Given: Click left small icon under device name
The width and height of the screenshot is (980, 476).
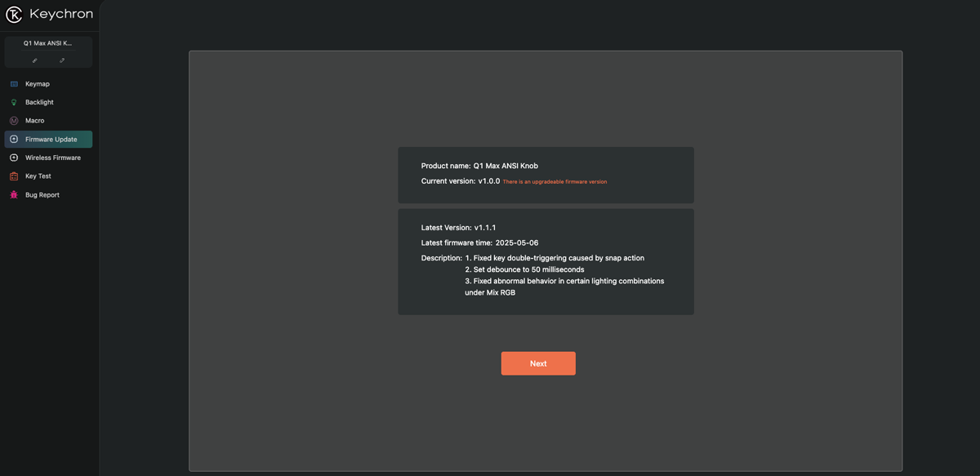Looking at the screenshot, I should 34,60.
